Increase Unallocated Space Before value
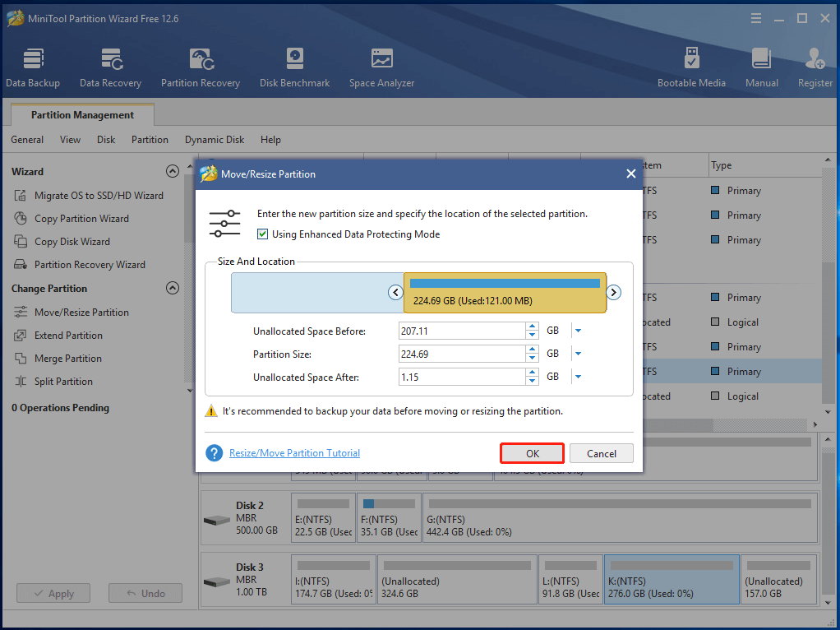This screenshot has width=840, height=630. 532,327
